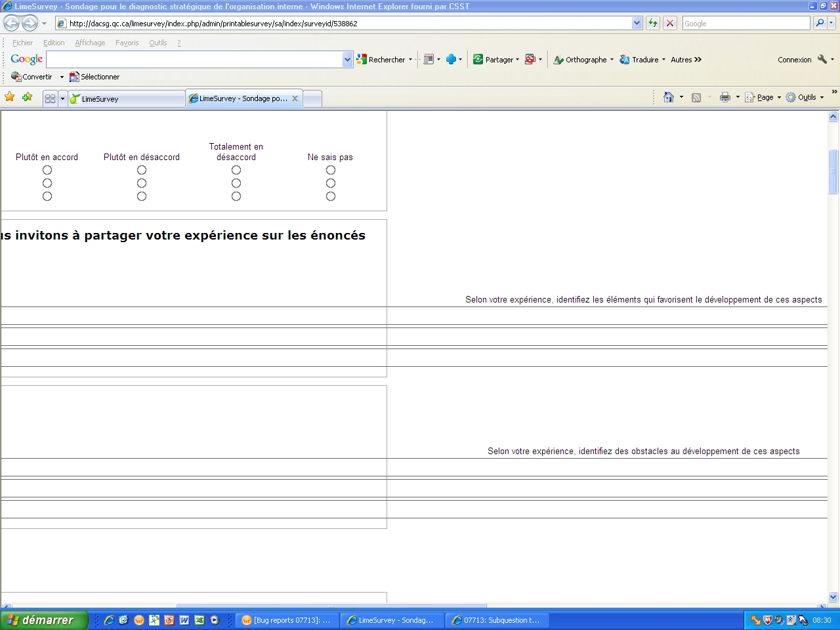Open Quick Tabs grid view

click(50, 98)
